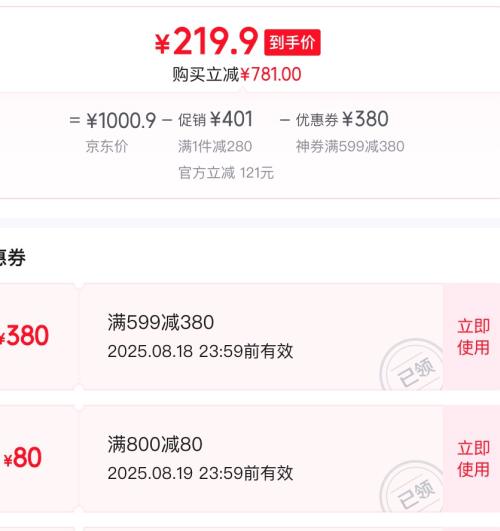Tap the 已领 stamp on 满599减380 coupon
Image resolution: width=500 pixels, height=531 pixels.
[412, 365]
